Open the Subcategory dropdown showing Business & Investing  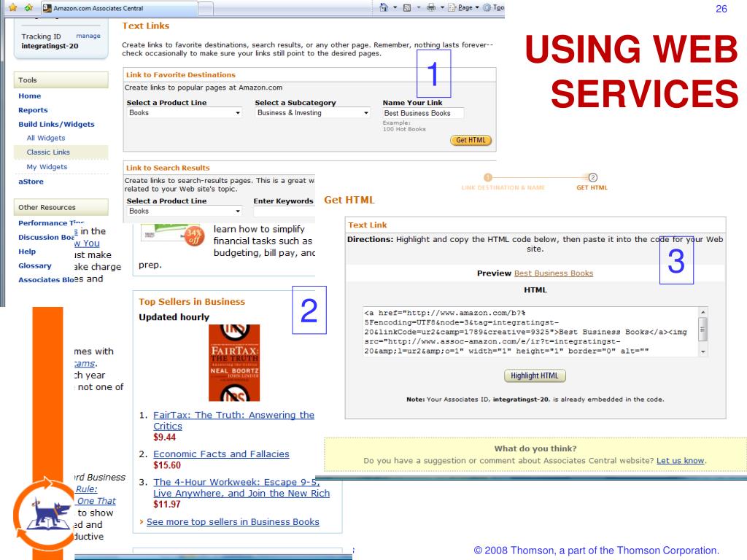[312, 113]
